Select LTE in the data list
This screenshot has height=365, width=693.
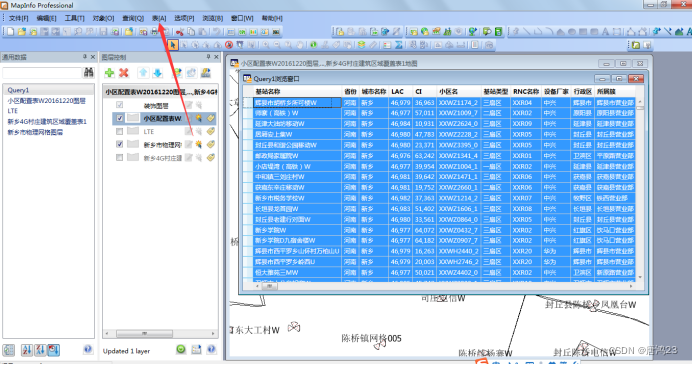click(x=13, y=111)
